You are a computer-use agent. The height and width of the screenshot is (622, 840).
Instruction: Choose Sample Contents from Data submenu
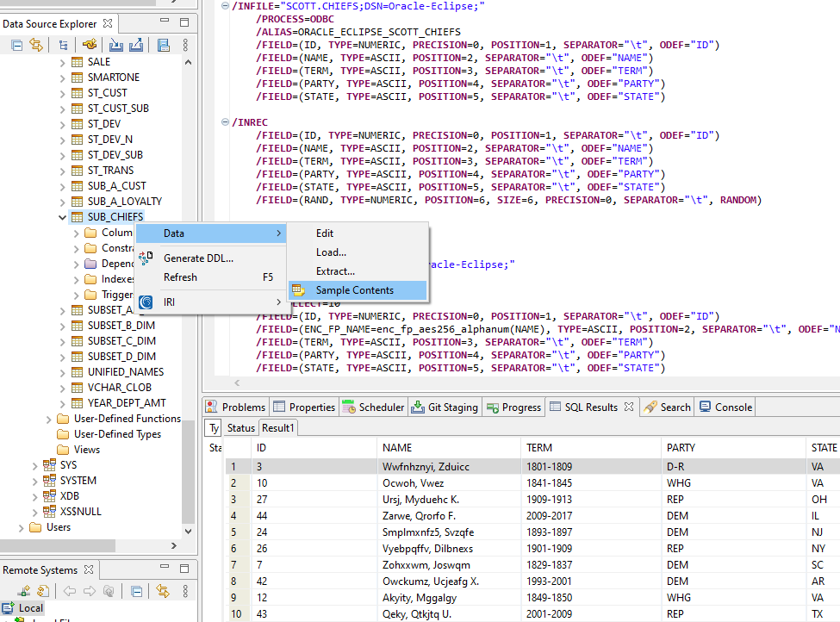(354, 290)
